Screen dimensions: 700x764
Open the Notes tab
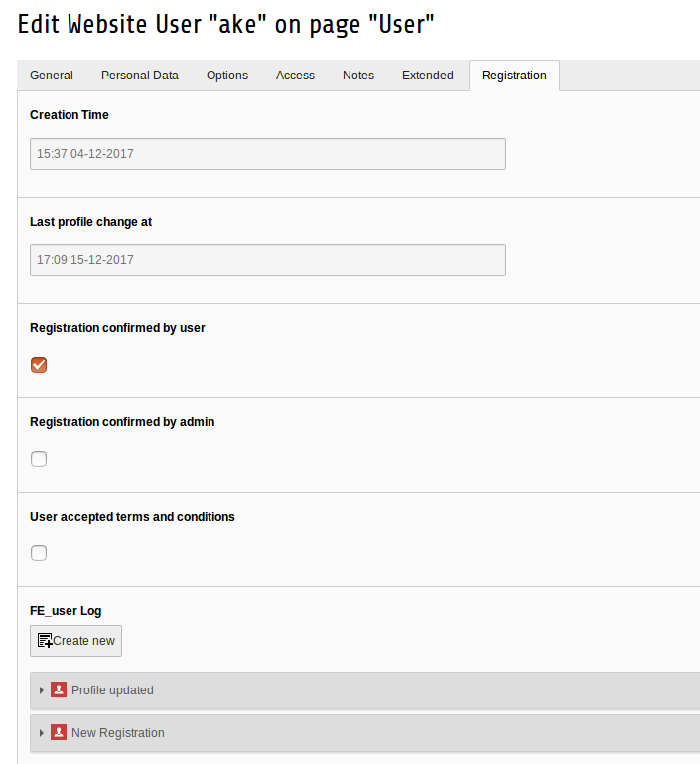(x=358, y=76)
